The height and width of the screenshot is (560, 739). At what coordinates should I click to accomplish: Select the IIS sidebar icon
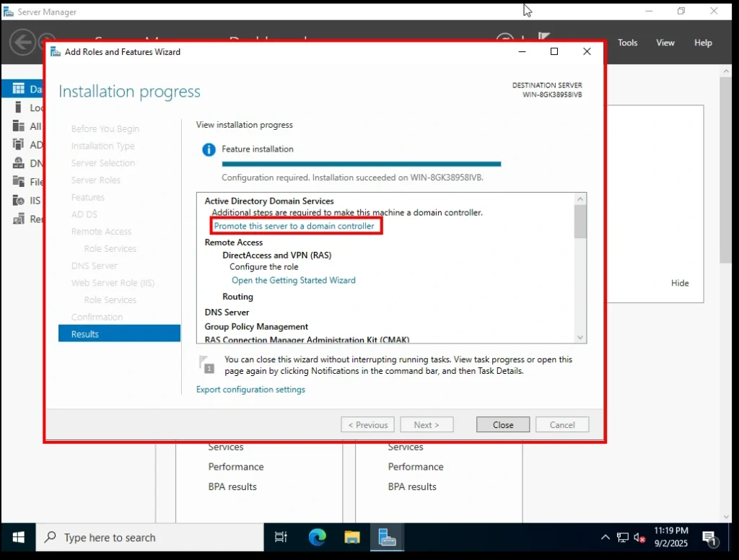18,201
